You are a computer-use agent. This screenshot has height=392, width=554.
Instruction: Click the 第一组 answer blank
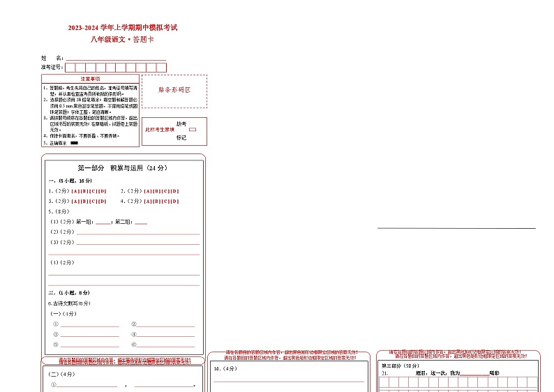pos(103,222)
